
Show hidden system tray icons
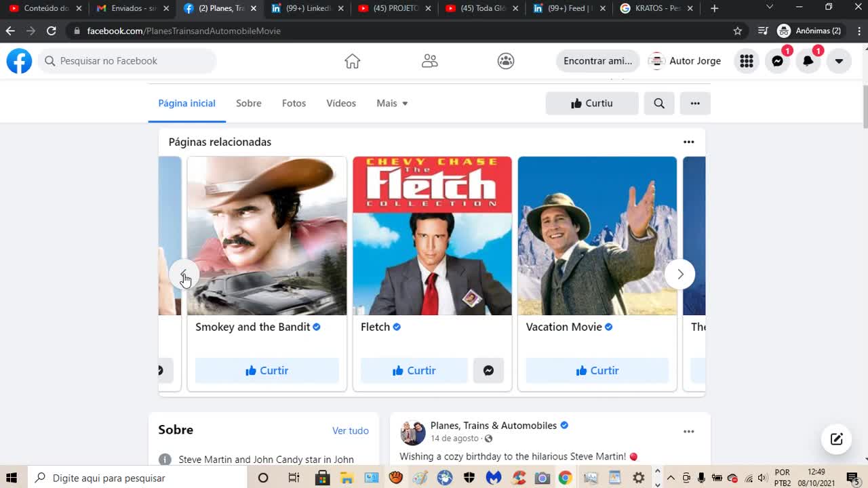[671, 478]
